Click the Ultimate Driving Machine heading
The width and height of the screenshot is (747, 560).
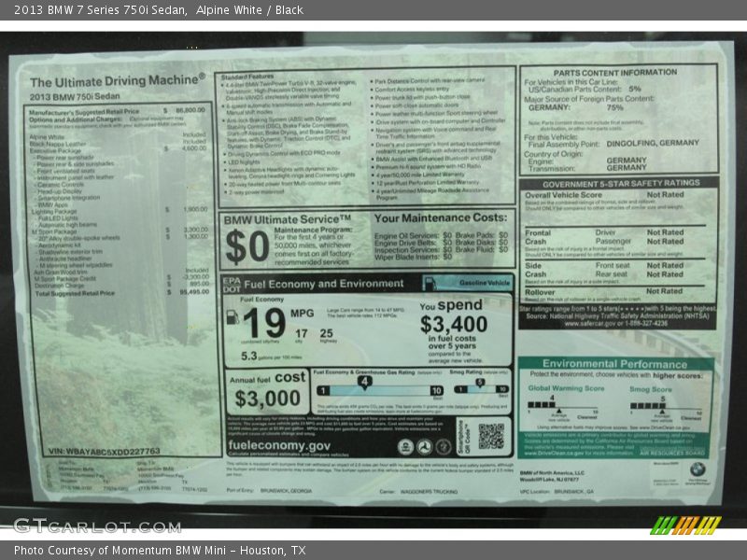(118, 81)
